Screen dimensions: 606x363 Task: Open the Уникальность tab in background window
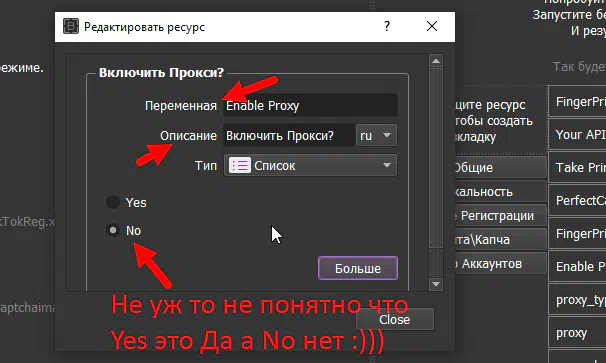pos(501,192)
